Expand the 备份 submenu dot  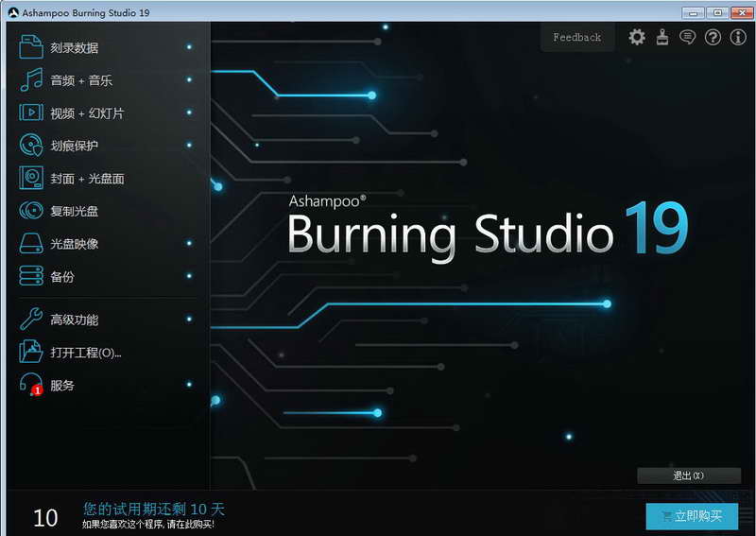point(189,276)
